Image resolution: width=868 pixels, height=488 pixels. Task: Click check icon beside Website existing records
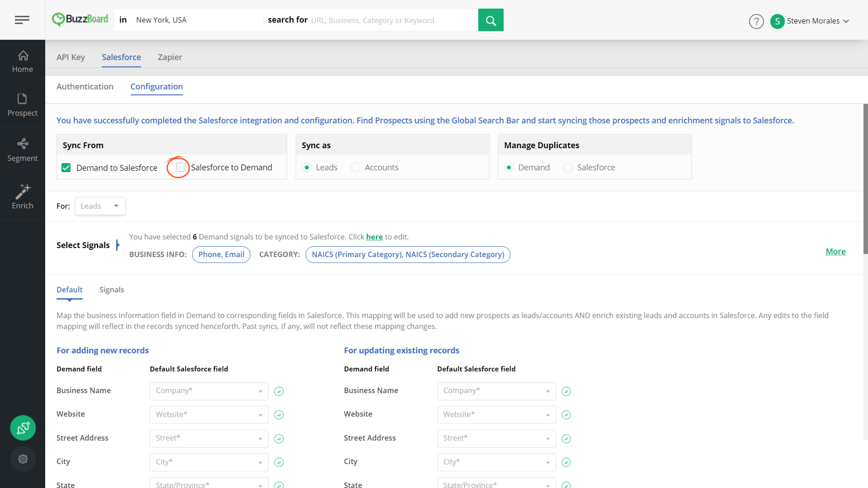(566, 415)
